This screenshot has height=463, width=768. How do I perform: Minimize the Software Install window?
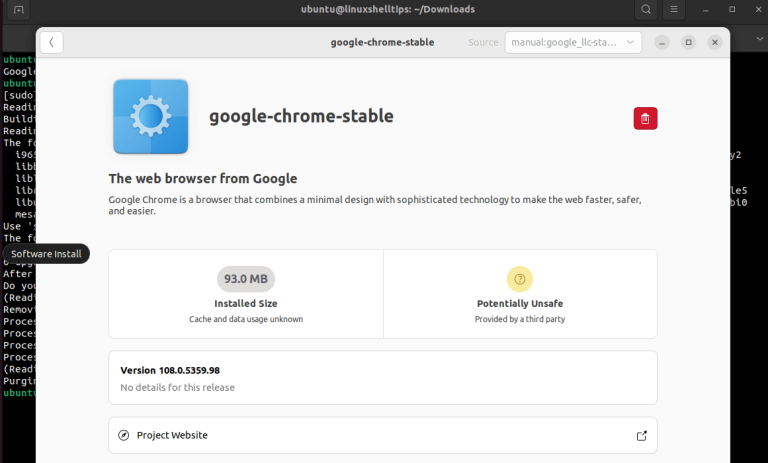click(x=661, y=42)
